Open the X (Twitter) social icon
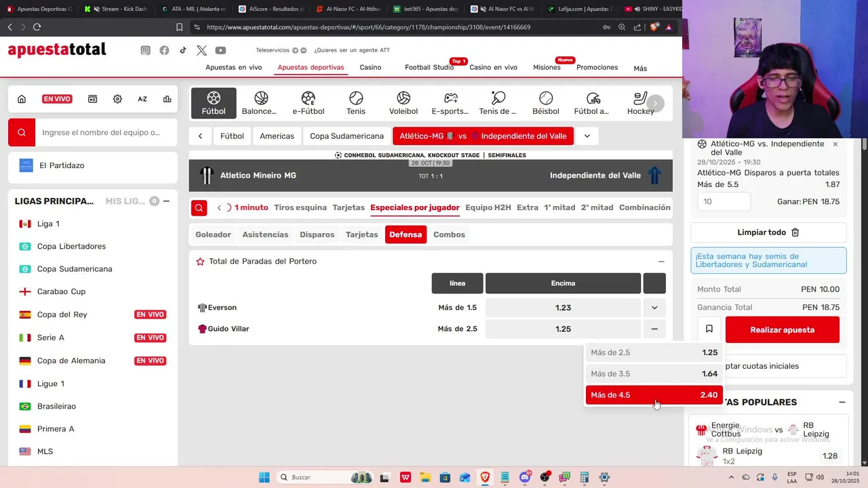The width and height of the screenshot is (868, 488). tap(201, 50)
